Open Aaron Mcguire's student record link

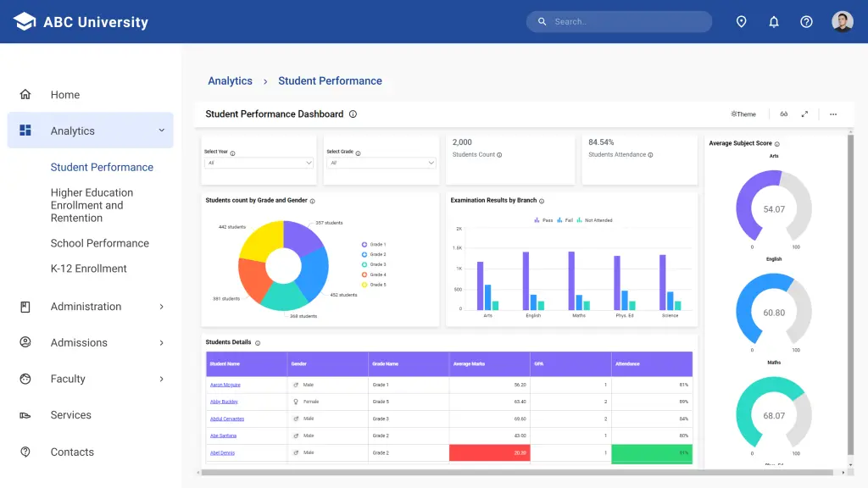227,383
